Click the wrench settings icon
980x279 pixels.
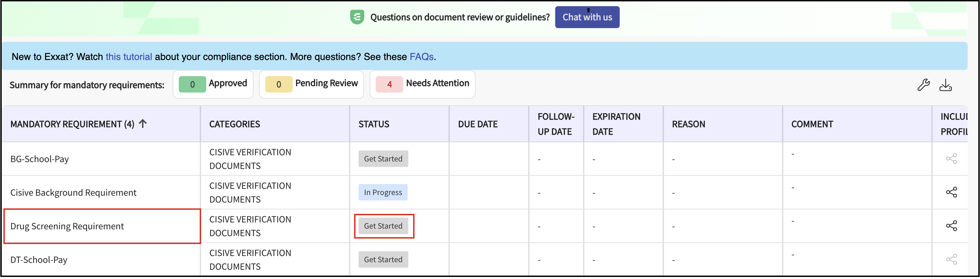923,85
